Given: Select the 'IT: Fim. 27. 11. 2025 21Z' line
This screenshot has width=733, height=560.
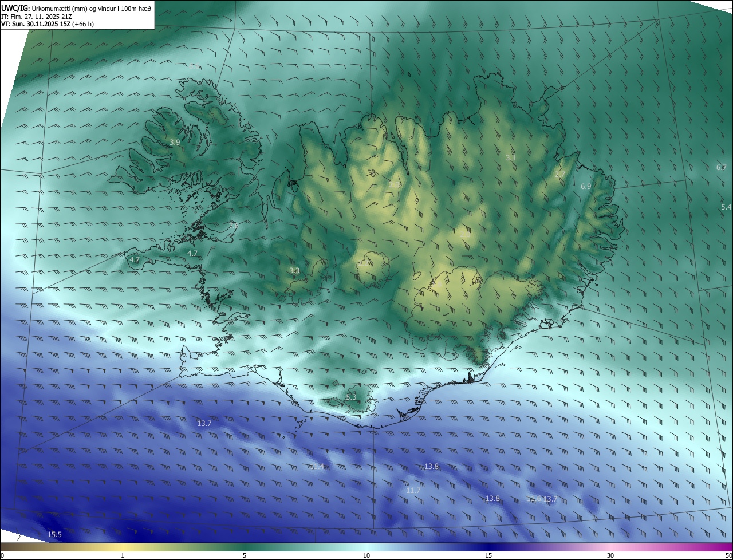Looking at the screenshot, I should [37, 16].
